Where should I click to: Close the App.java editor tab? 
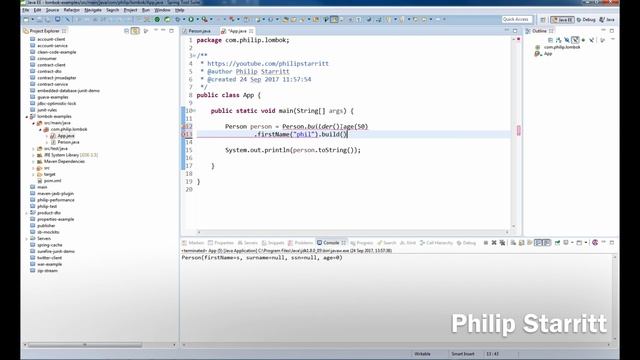[251, 31]
